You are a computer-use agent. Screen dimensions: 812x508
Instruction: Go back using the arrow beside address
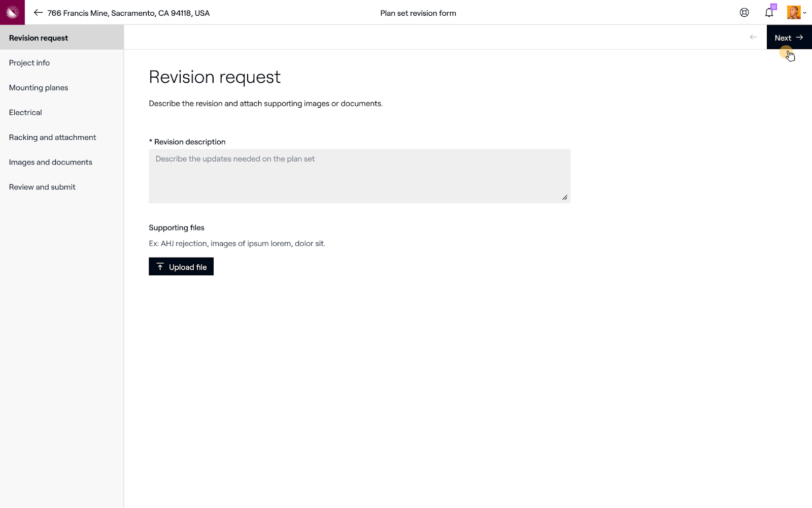click(38, 13)
